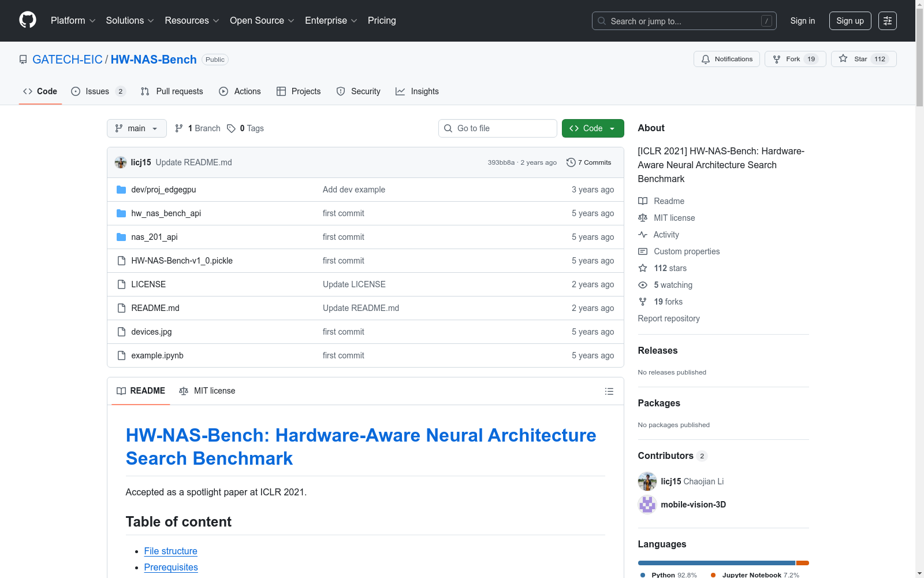Image resolution: width=924 pixels, height=578 pixels.
Task: Click the Go to file search field
Action: click(x=498, y=128)
